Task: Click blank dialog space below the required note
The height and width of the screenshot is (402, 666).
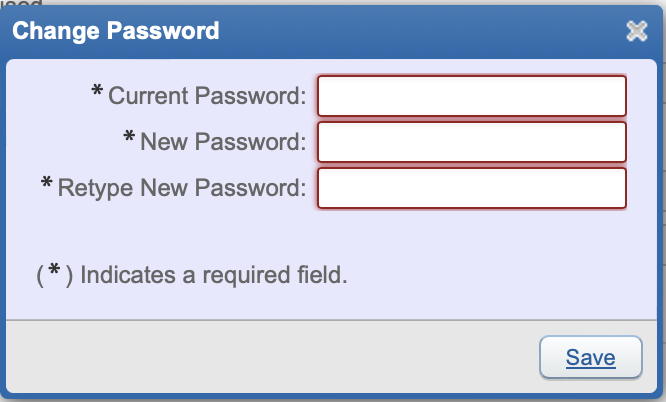Action: (x=300, y=304)
